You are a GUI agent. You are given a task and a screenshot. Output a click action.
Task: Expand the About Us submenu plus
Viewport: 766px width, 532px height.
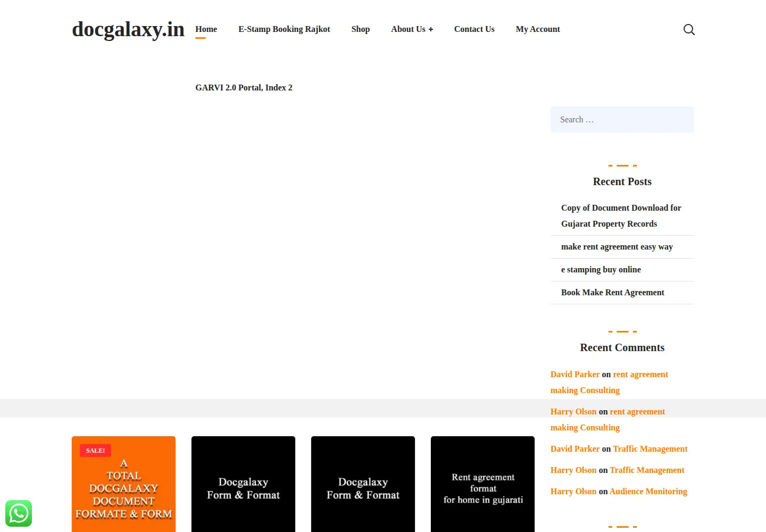pos(431,29)
